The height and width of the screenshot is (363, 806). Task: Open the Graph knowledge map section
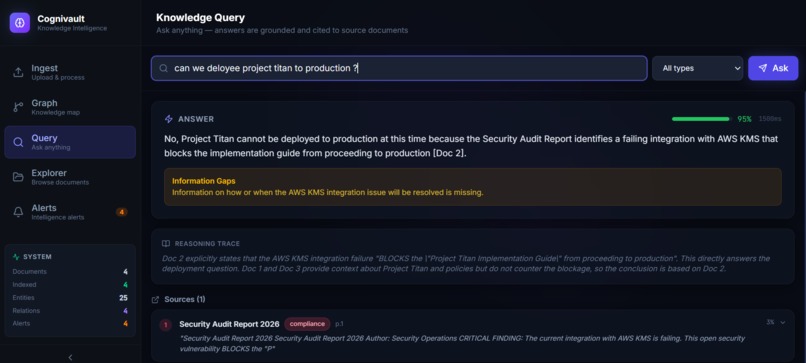[70, 107]
